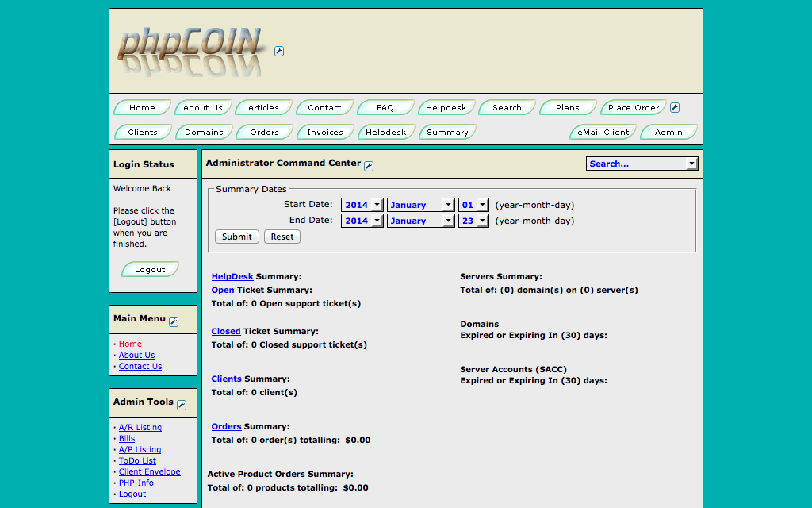Open the eMail Client menu item

(603, 133)
